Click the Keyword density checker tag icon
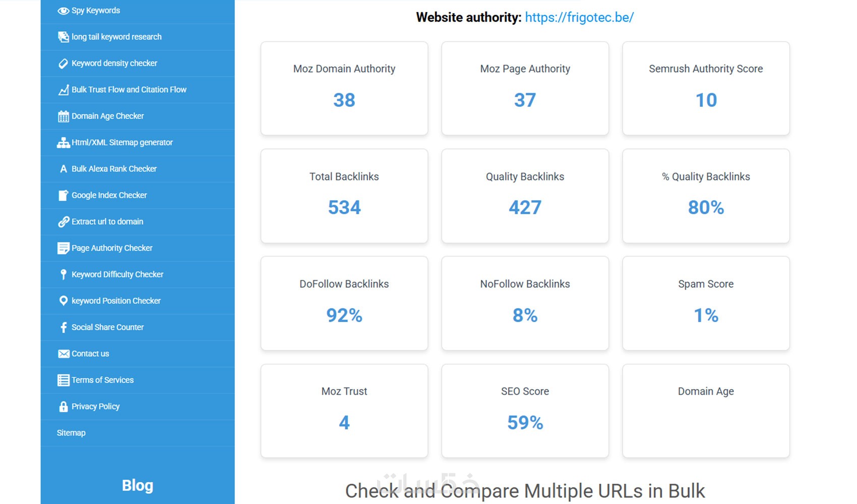The height and width of the screenshot is (504, 857). (x=63, y=64)
